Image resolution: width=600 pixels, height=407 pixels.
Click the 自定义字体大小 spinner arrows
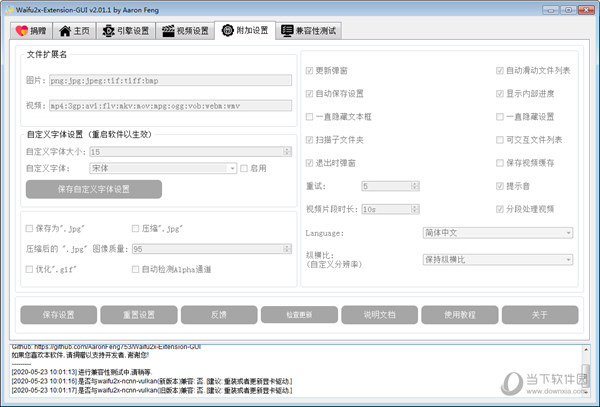coord(287,152)
